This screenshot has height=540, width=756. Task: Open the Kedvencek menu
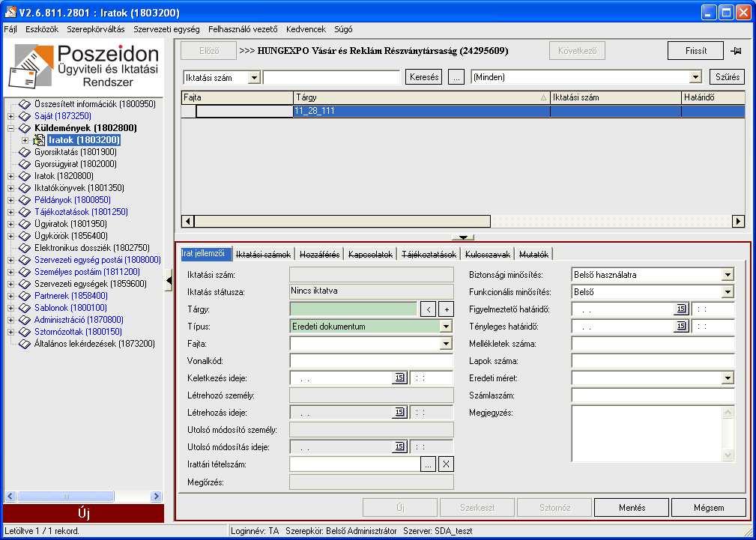306,29
